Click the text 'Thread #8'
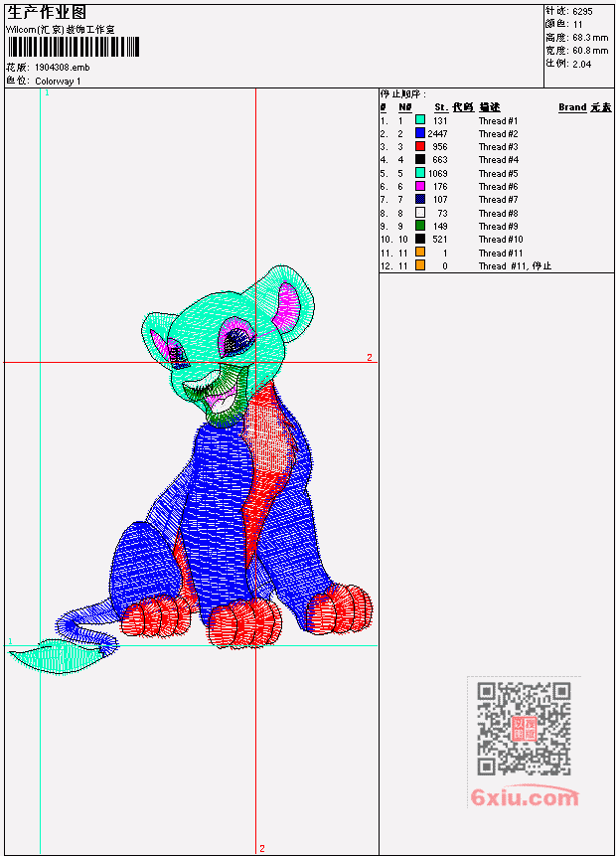 498,214
